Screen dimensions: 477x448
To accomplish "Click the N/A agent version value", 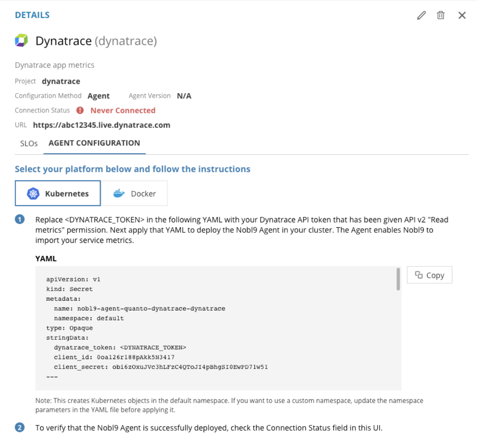I will [184, 96].
